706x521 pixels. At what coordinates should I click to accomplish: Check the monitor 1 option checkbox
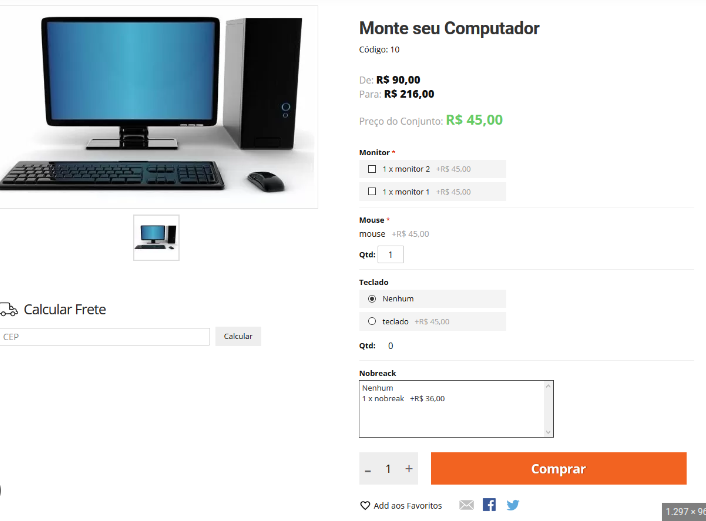click(x=372, y=191)
